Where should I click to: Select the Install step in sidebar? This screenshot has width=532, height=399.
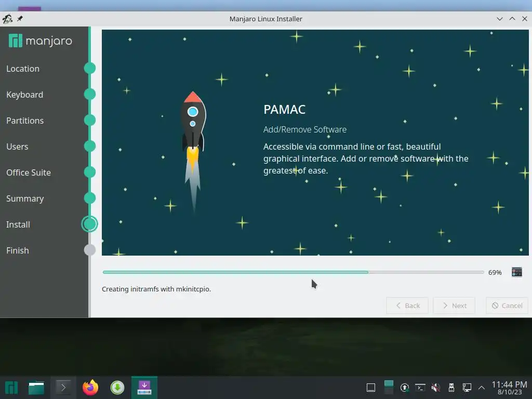(18, 224)
